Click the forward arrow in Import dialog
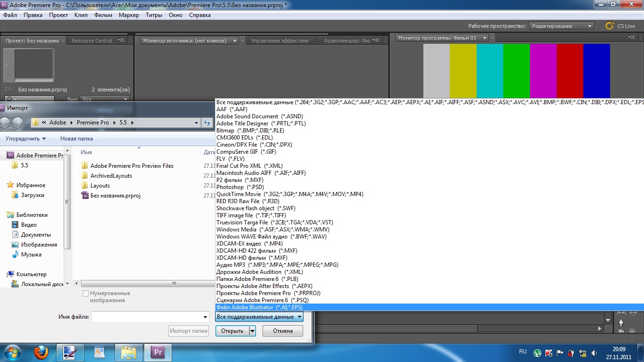The width and height of the screenshot is (644, 362). [x=17, y=123]
